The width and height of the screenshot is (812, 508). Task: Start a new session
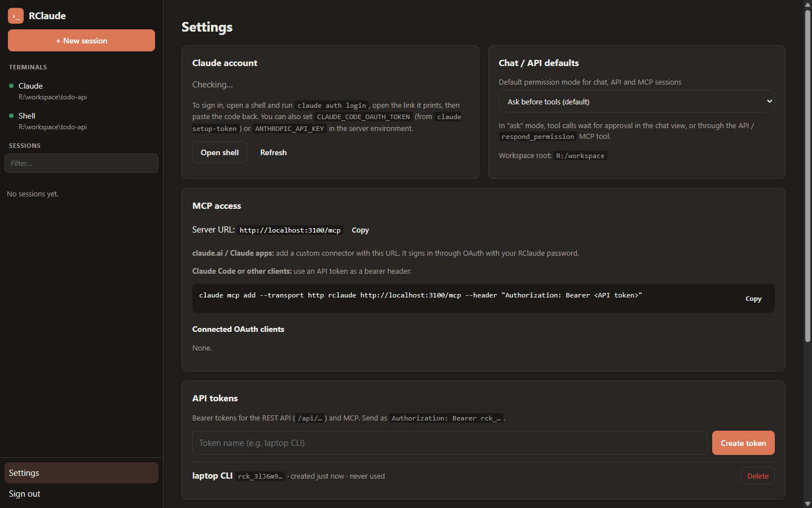81,41
